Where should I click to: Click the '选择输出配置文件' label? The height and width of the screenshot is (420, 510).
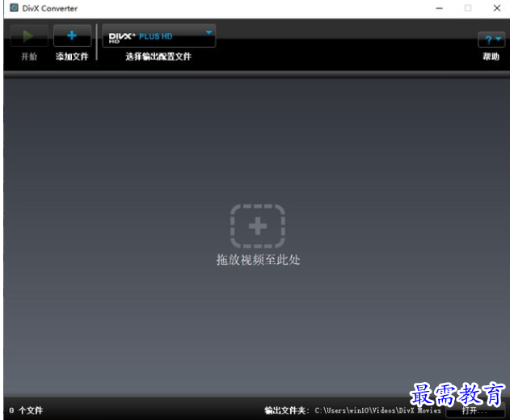tap(158, 57)
